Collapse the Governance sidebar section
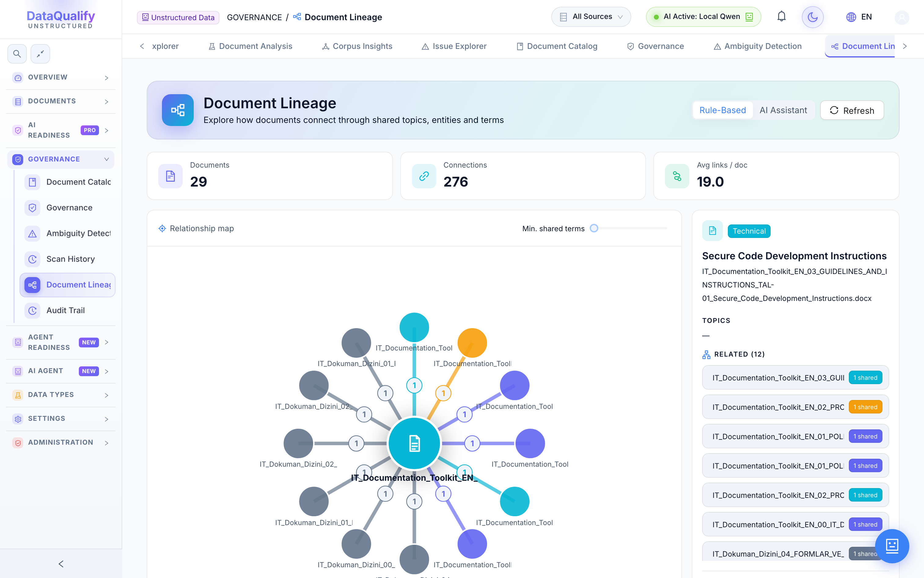 61,159
